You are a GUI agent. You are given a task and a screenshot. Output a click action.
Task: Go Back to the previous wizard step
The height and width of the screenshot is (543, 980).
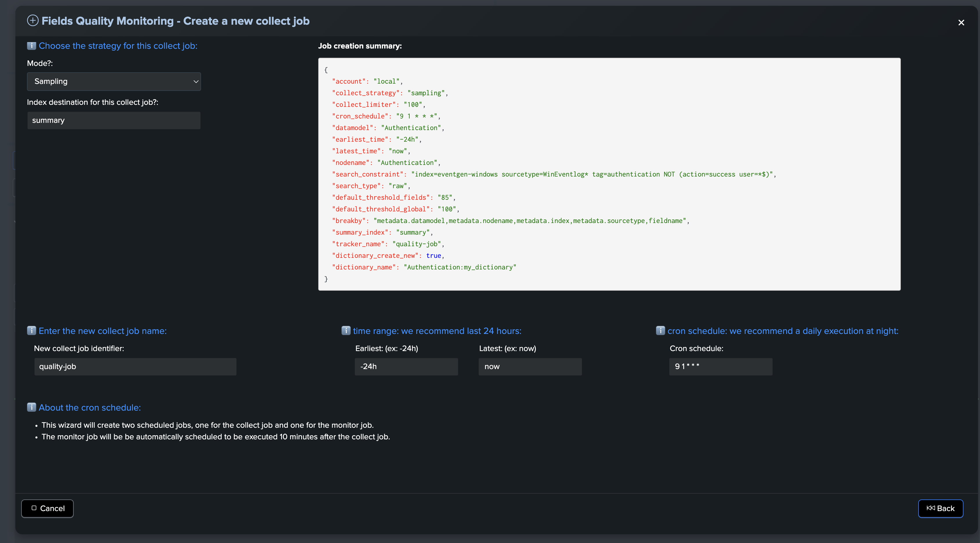tap(941, 508)
